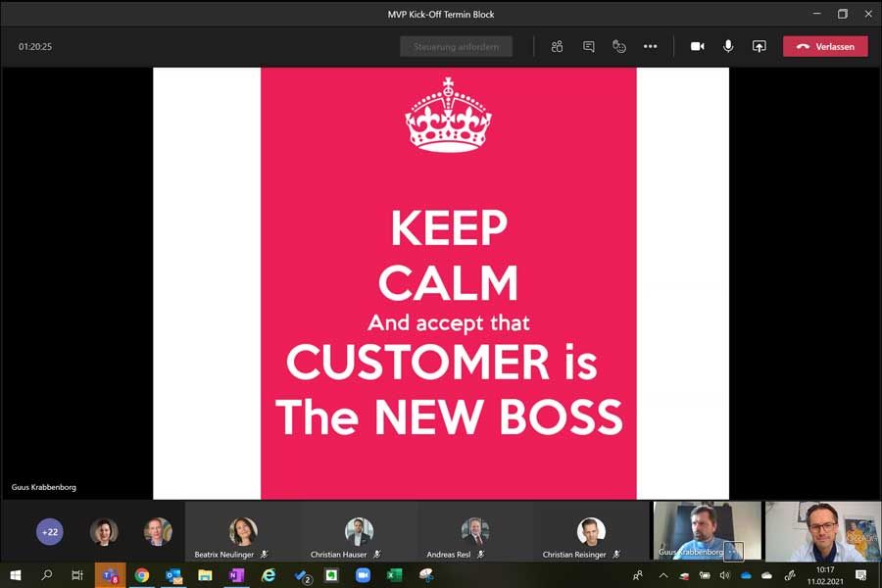Image resolution: width=882 pixels, height=588 pixels.
Task: Open the Windows notification center
Action: [x=860, y=575]
